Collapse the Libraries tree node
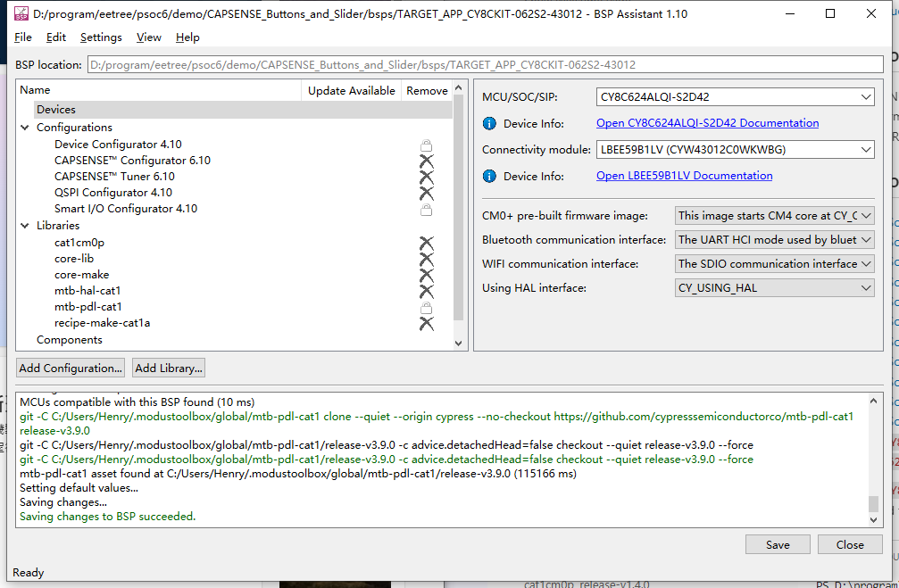899x588 pixels. [x=25, y=225]
